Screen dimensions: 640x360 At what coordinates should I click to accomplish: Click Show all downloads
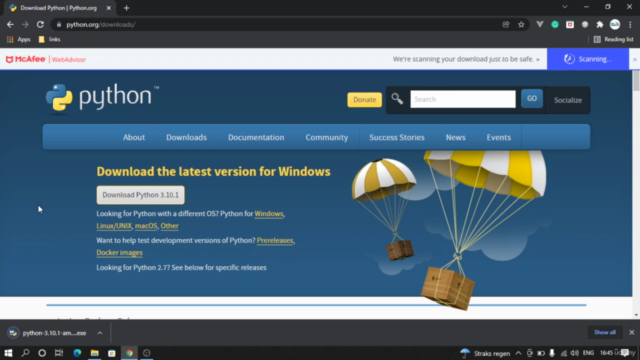point(605,333)
